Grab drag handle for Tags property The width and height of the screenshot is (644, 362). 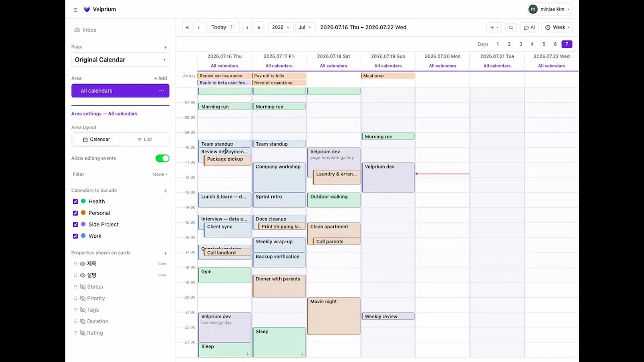75,310
